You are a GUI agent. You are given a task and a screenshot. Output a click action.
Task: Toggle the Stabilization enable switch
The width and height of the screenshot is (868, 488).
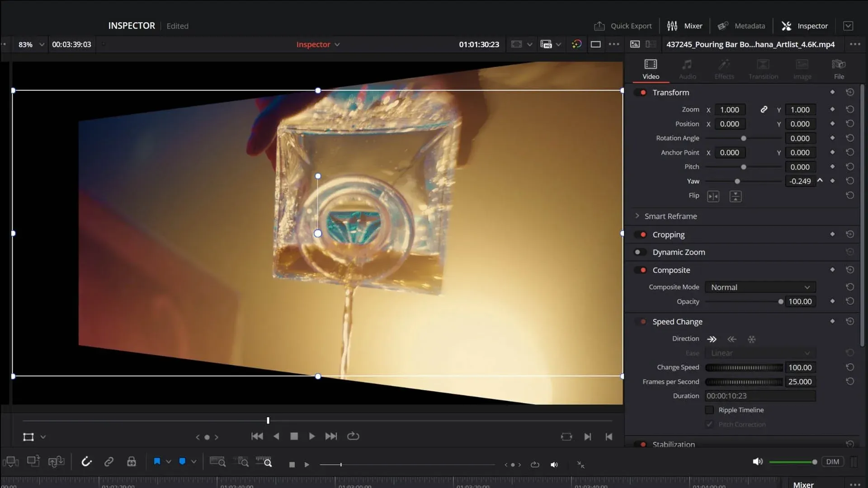[640, 445]
